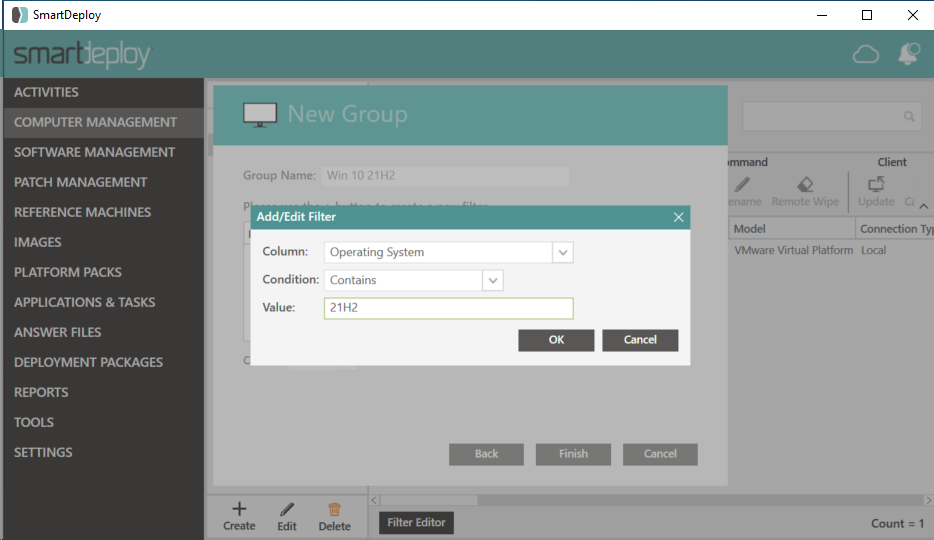The image size is (934, 540).
Task: Expand the Column dropdown arrow
Action: click(563, 252)
